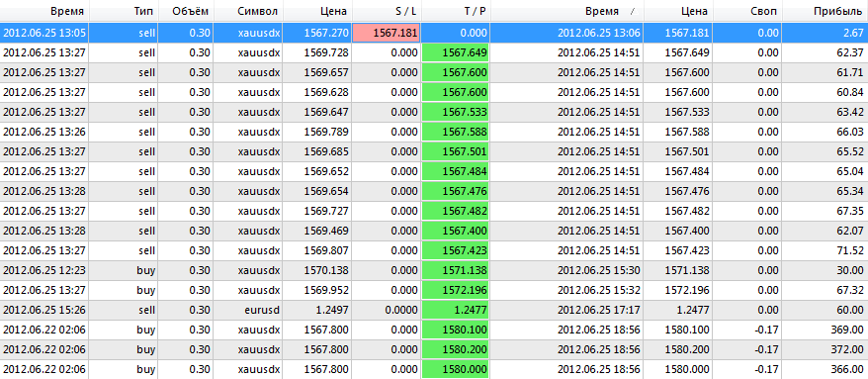Click open price 1569.652

326,172
